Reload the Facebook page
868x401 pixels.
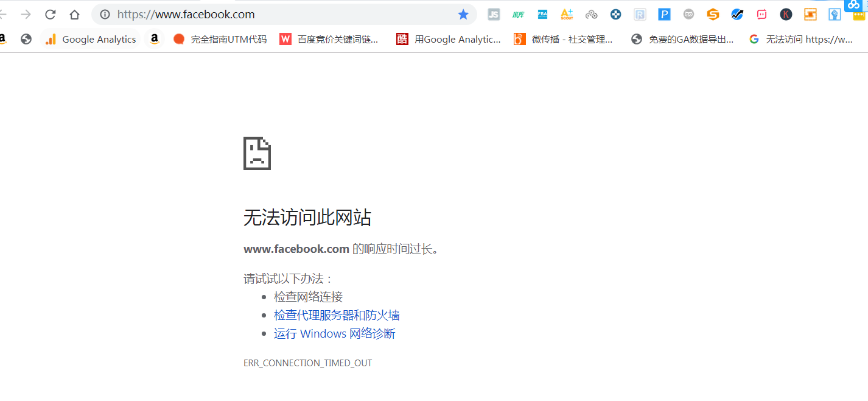tap(50, 15)
